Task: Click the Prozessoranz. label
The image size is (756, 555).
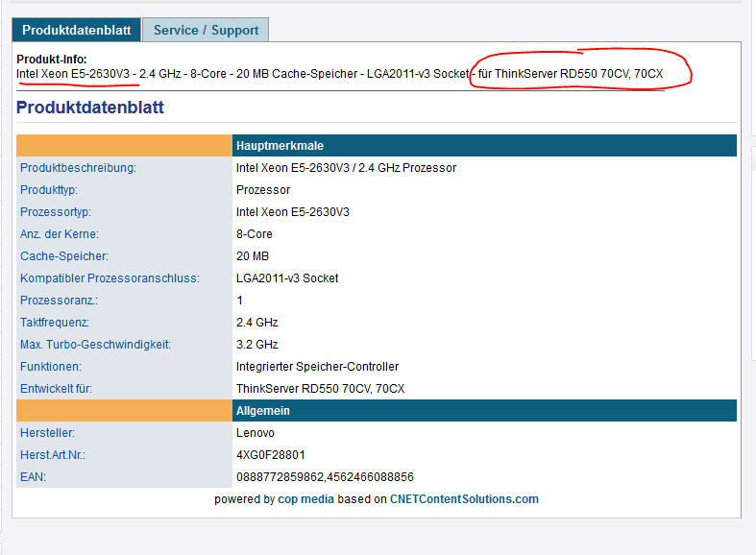Action: click(59, 301)
